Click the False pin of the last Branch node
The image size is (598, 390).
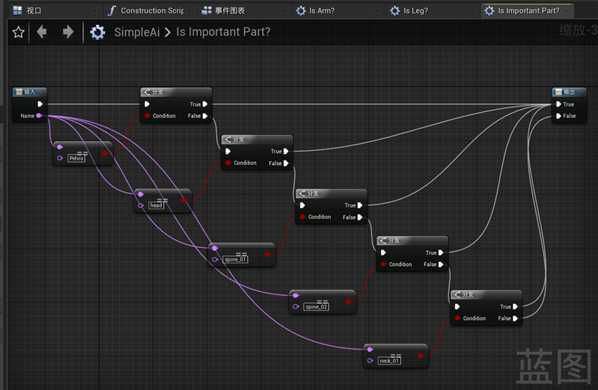pyautogui.click(x=515, y=318)
